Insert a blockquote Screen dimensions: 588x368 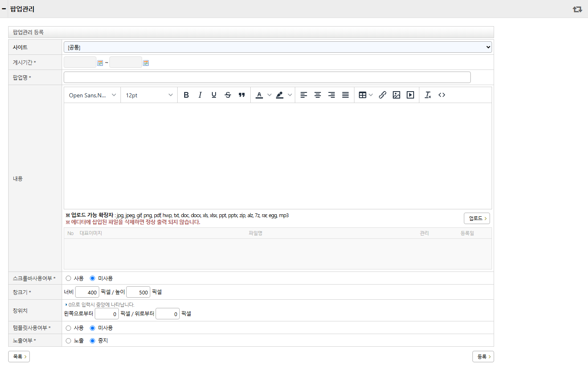tap(242, 95)
